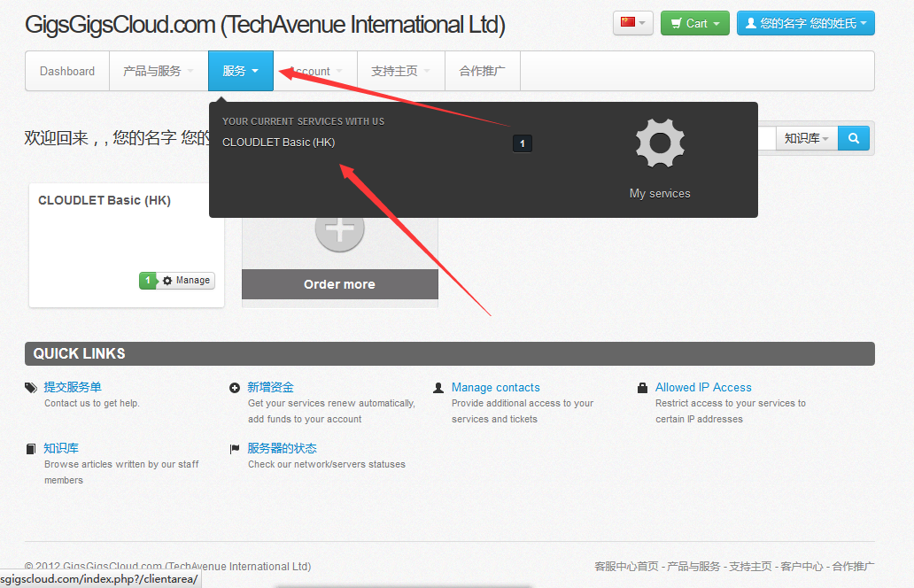Click the flag icon beside 服务器的状态
The height and width of the screenshot is (588, 914).
235,449
